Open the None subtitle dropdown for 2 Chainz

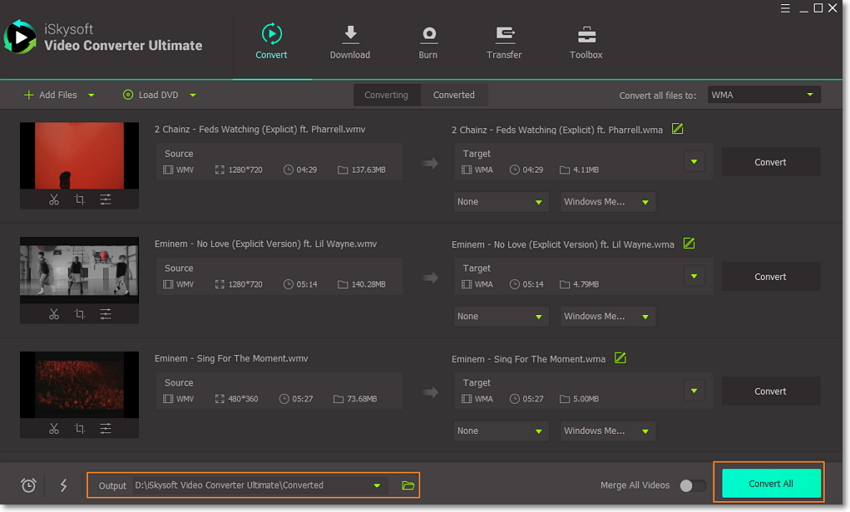click(500, 202)
